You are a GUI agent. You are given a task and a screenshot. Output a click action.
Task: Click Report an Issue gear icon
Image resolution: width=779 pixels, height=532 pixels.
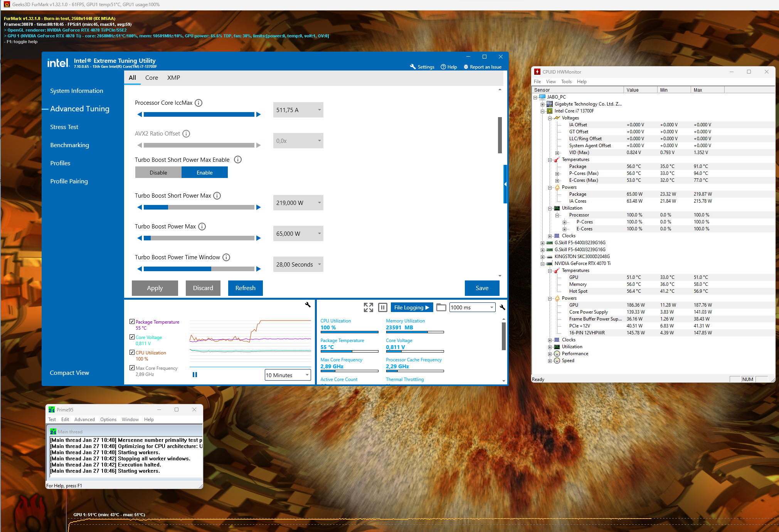pyautogui.click(x=466, y=67)
